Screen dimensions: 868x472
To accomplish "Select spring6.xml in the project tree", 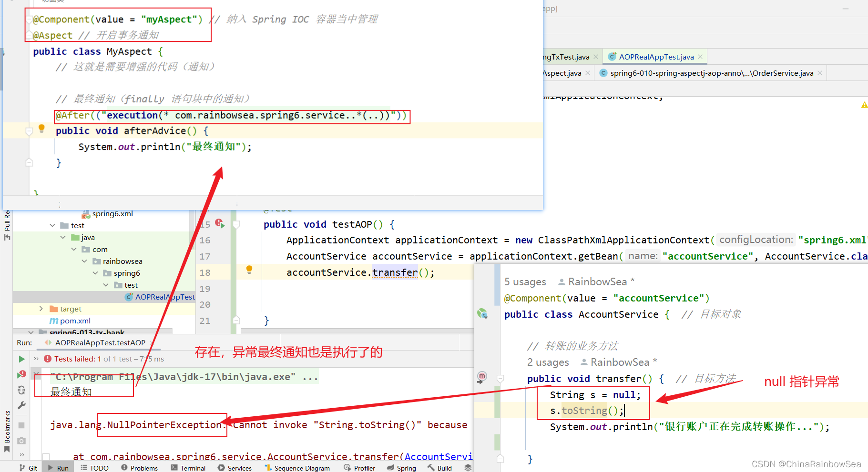I will tap(112, 214).
